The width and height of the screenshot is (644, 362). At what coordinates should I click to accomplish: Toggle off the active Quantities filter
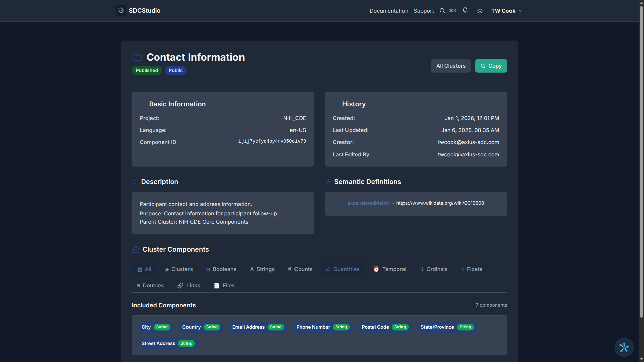click(342, 269)
